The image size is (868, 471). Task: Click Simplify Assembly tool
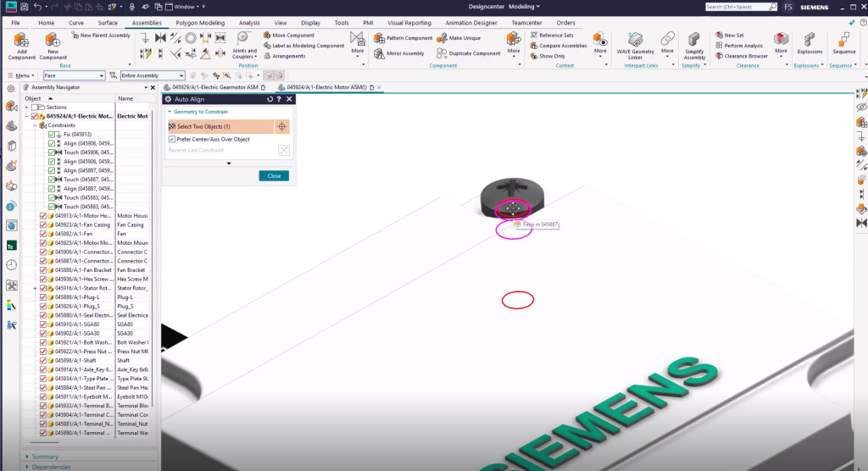click(x=694, y=46)
